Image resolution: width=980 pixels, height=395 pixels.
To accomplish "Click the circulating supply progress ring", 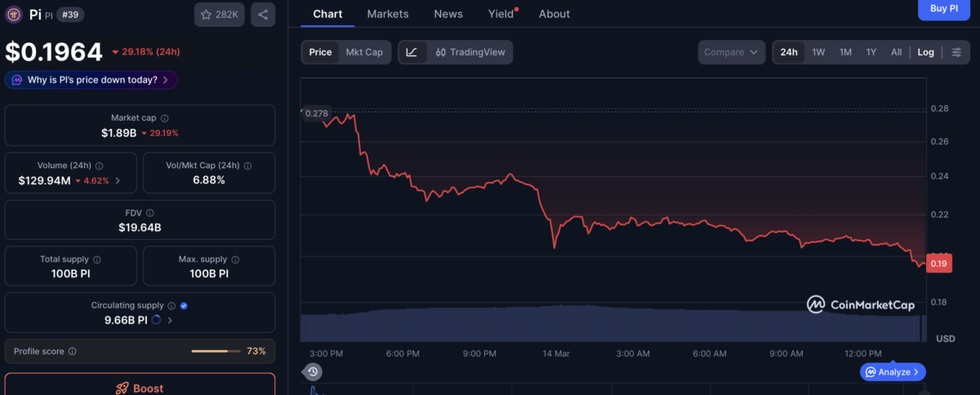I will click(157, 321).
